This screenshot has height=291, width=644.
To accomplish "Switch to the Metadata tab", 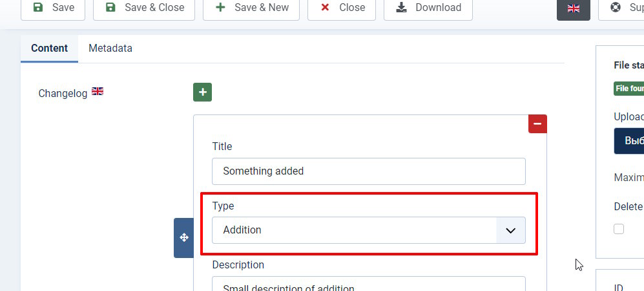I will pyautogui.click(x=110, y=48).
